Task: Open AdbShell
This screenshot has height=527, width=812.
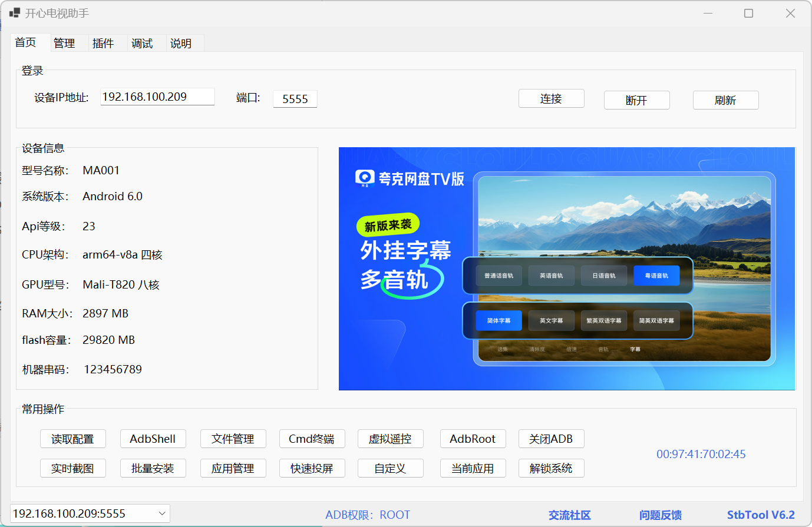Action: [x=153, y=439]
